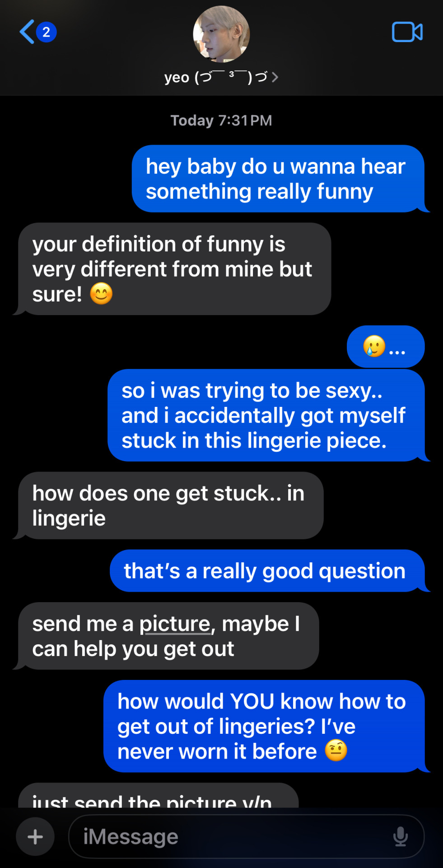Tap the smiling emoji after 'sure!'
443x868 pixels.
pyautogui.click(x=101, y=293)
